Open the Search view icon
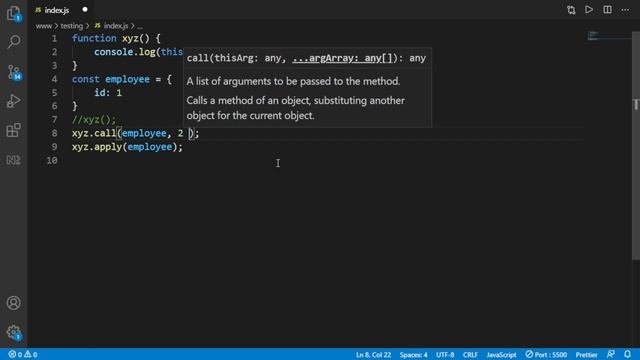This screenshot has height=360, width=640. (x=13, y=42)
